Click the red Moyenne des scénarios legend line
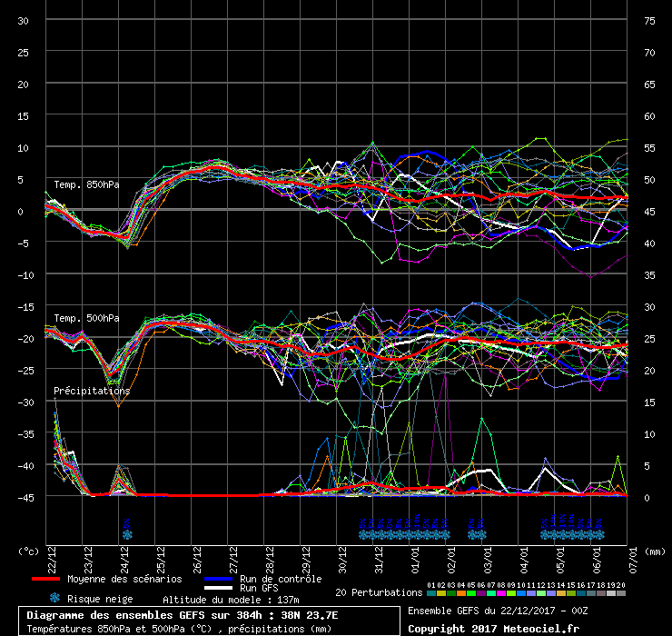 [45, 579]
